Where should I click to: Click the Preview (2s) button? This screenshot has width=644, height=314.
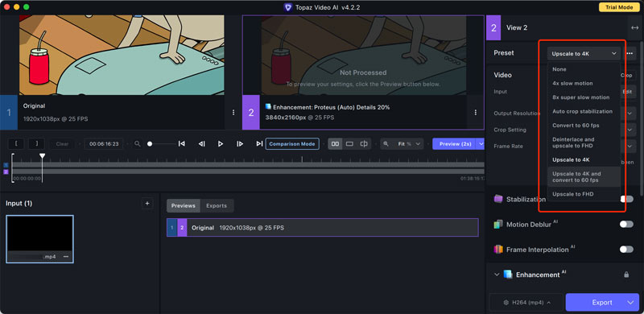pos(455,144)
